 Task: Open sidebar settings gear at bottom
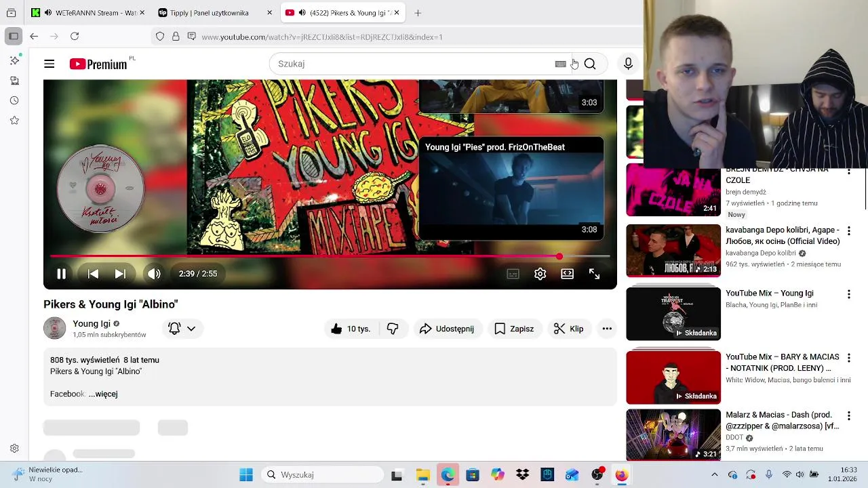(14, 449)
